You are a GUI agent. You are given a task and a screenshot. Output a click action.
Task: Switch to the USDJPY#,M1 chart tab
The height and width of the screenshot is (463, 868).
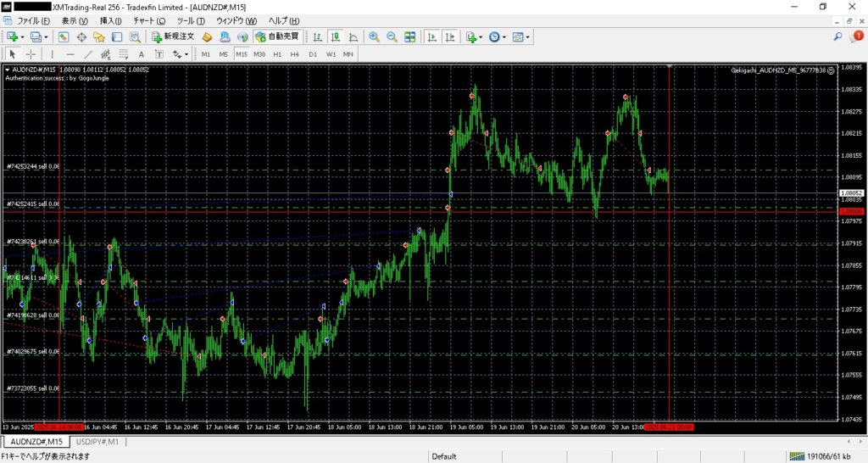[98, 442]
